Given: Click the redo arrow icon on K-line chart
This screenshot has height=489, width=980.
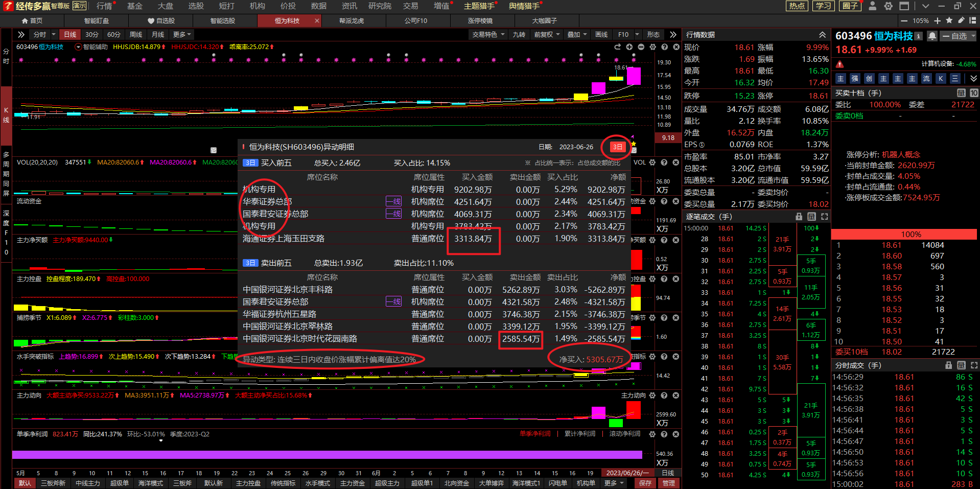Looking at the screenshot, I should click(617, 47).
